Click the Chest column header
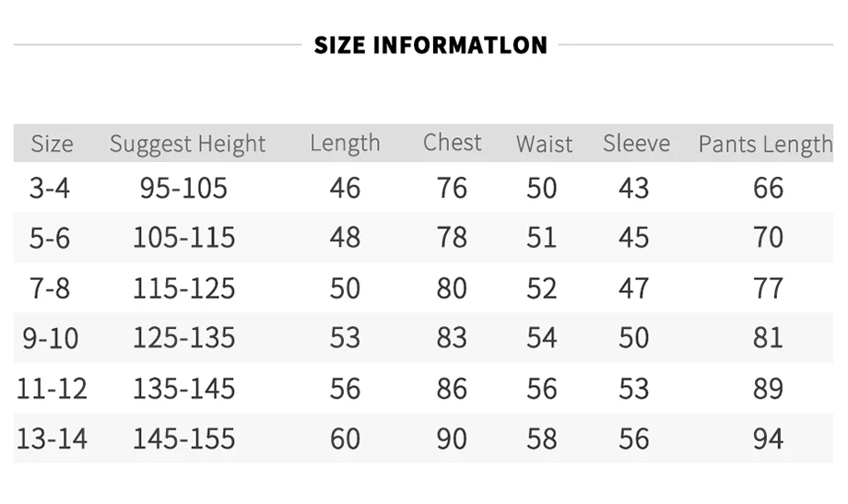This screenshot has height=504, width=848. pos(453,142)
